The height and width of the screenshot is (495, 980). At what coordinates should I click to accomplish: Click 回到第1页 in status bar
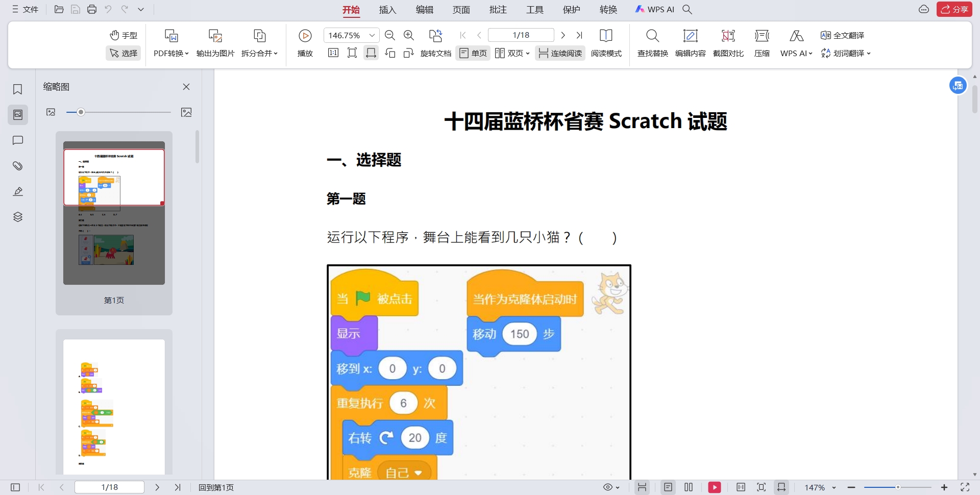click(x=216, y=487)
